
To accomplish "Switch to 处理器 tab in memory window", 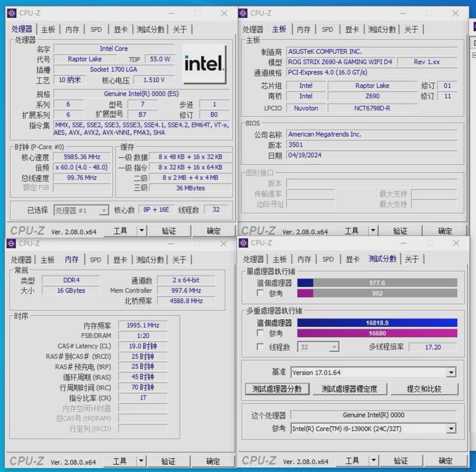I will (x=21, y=260).
